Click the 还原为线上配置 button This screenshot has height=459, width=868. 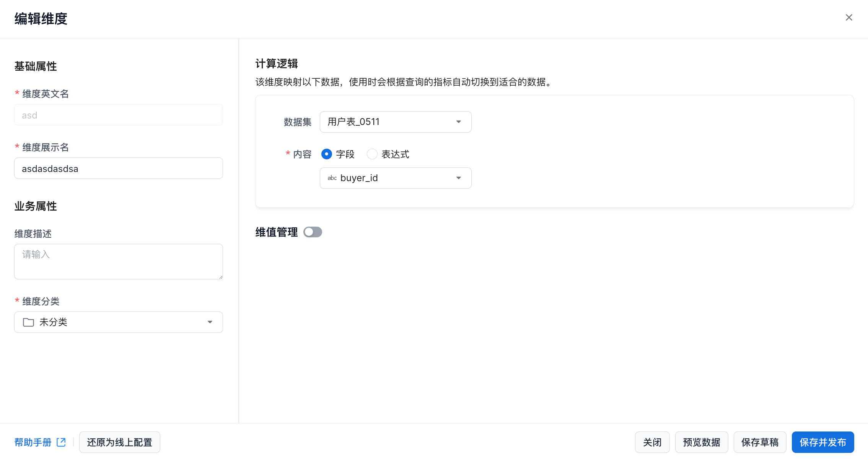coord(119,442)
